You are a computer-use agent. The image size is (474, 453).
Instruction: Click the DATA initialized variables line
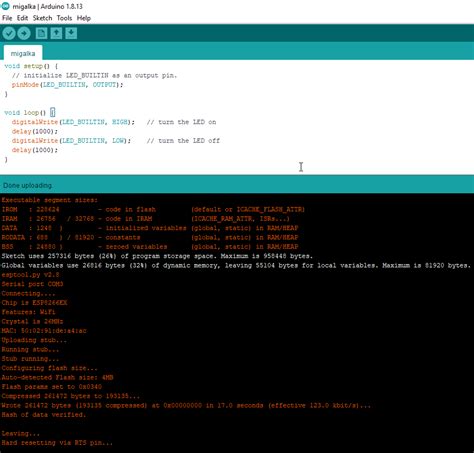click(x=150, y=228)
